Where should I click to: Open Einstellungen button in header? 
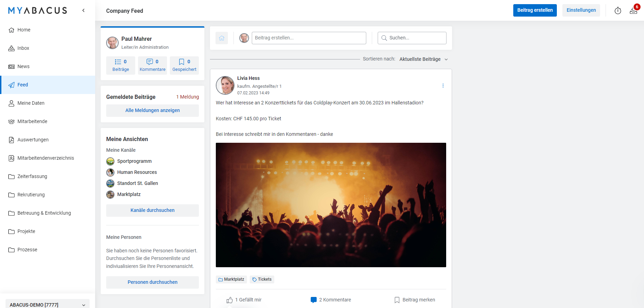pyautogui.click(x=581, y=10)
